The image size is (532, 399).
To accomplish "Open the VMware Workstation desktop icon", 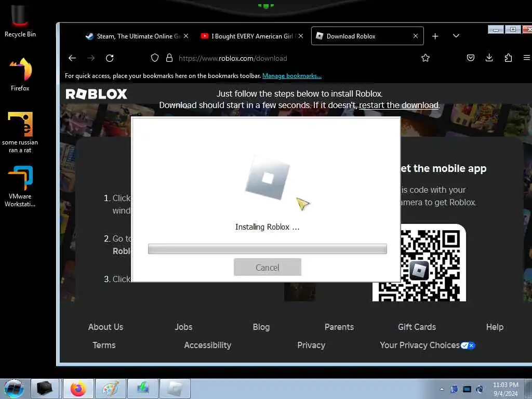I will coord(20,186).
